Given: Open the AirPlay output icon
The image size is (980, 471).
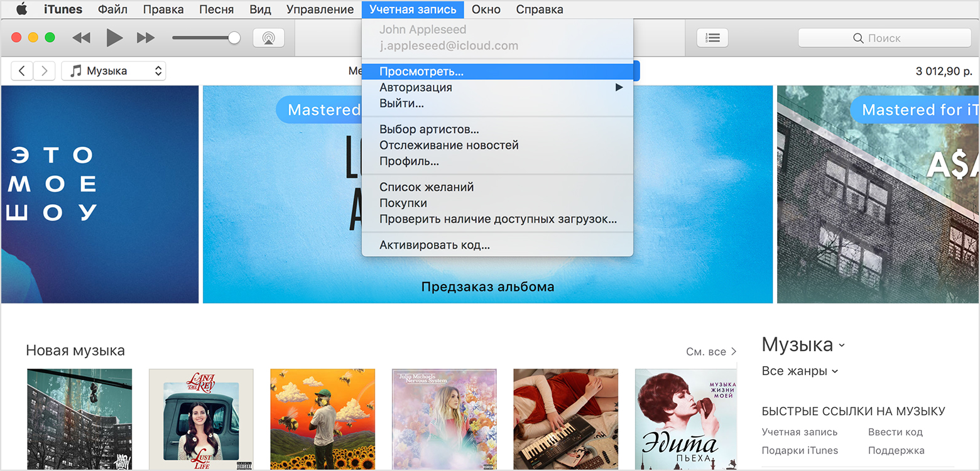Looking at the screenshot, I should click(x=269, y=38).
